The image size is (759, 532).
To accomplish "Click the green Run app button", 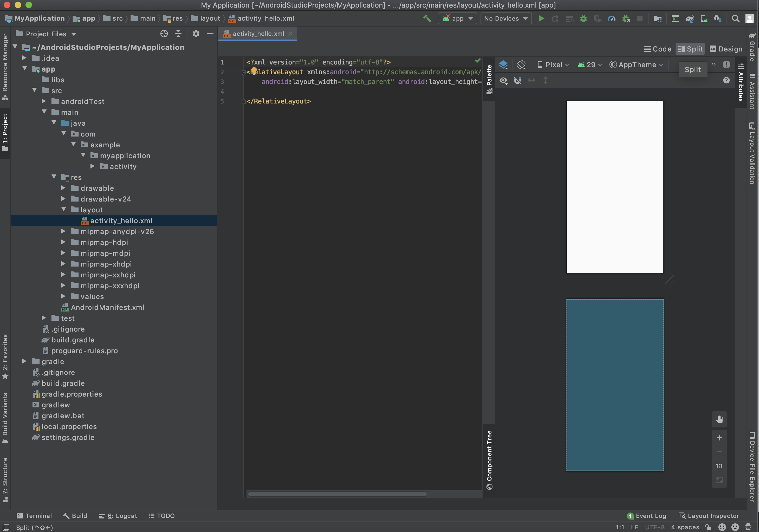I will (x=541, y=18).
